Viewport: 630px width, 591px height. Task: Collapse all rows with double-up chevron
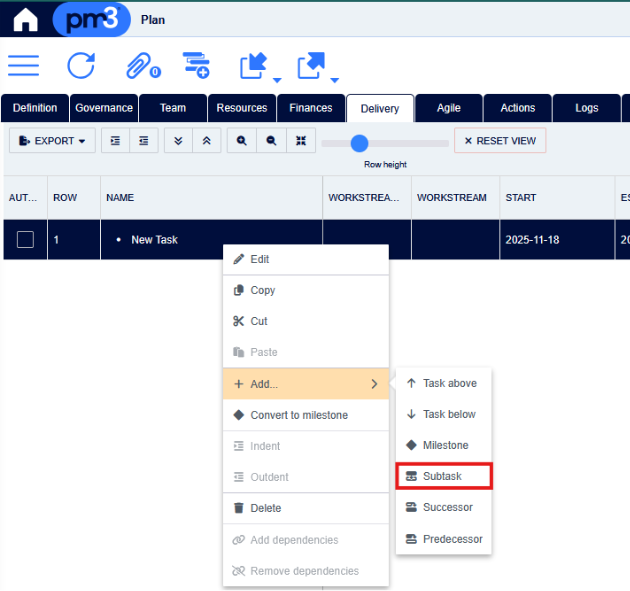[206, 141]
